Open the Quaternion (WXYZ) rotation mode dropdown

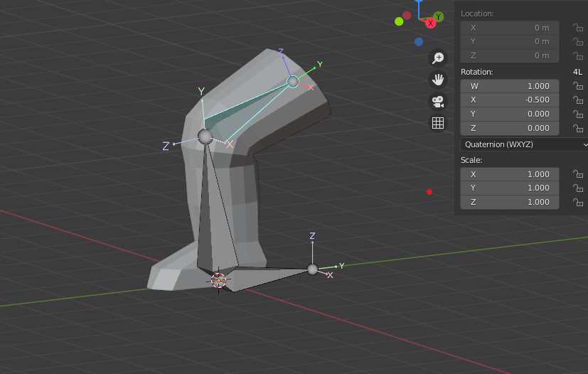click(524, 144)
